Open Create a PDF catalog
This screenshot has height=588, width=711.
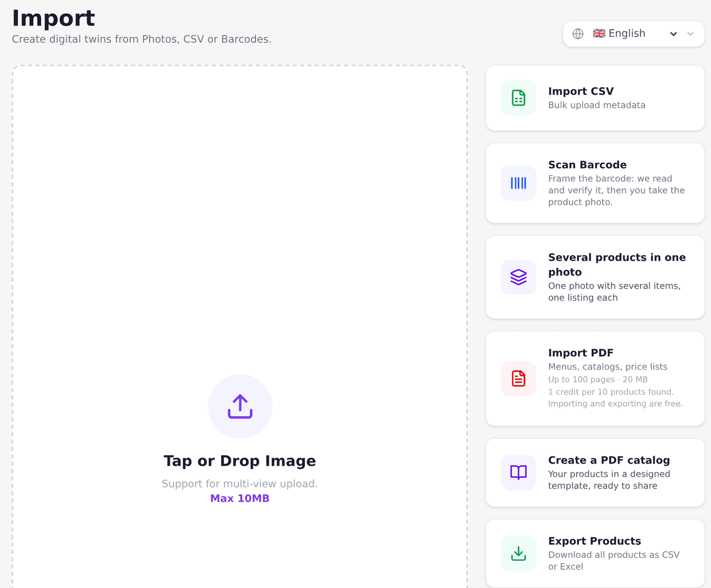(595, 473)
